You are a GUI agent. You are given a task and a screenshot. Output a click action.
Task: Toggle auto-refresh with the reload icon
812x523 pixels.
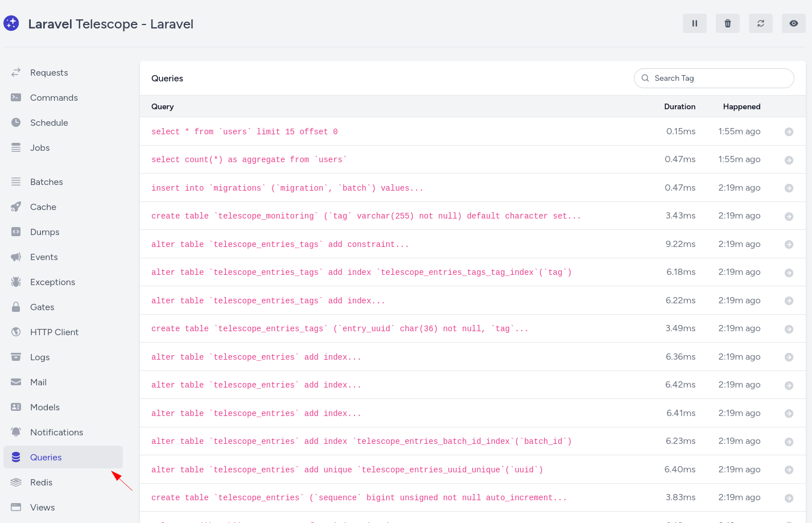coord(761,23)
